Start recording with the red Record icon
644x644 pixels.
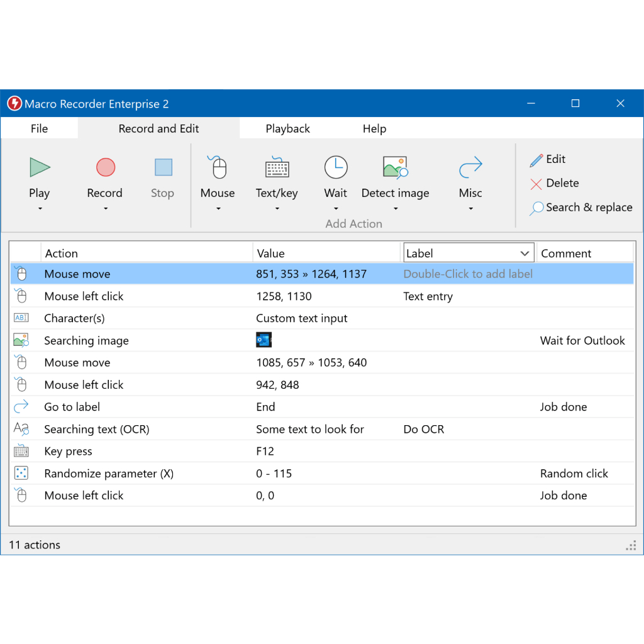pos(105,167)
